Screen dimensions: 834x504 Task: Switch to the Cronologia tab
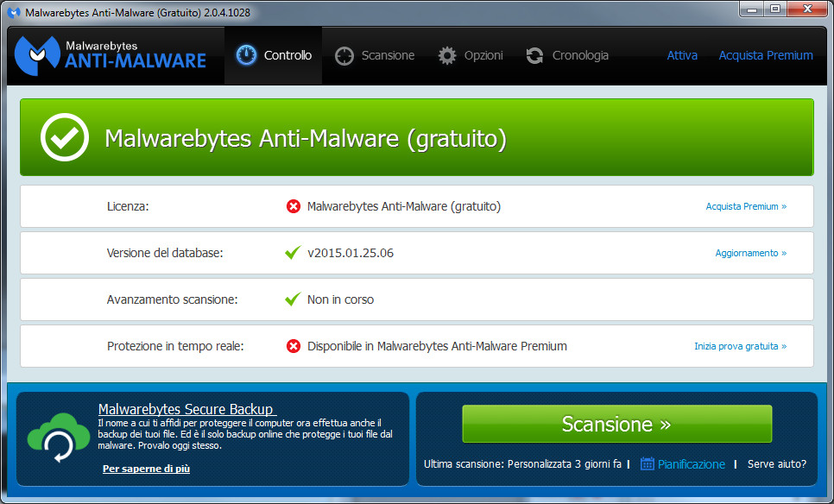click(567, 55)
